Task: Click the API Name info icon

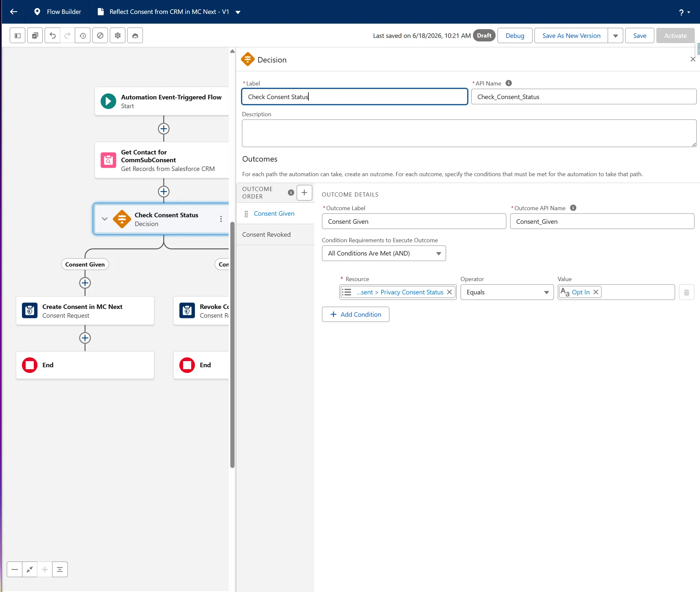Action: pyautogui.click(x=509, y=83)
